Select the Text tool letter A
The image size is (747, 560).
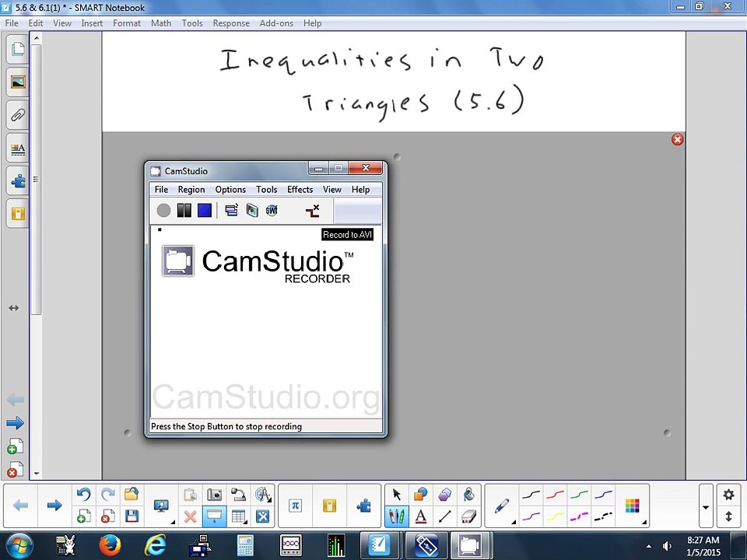421,516
